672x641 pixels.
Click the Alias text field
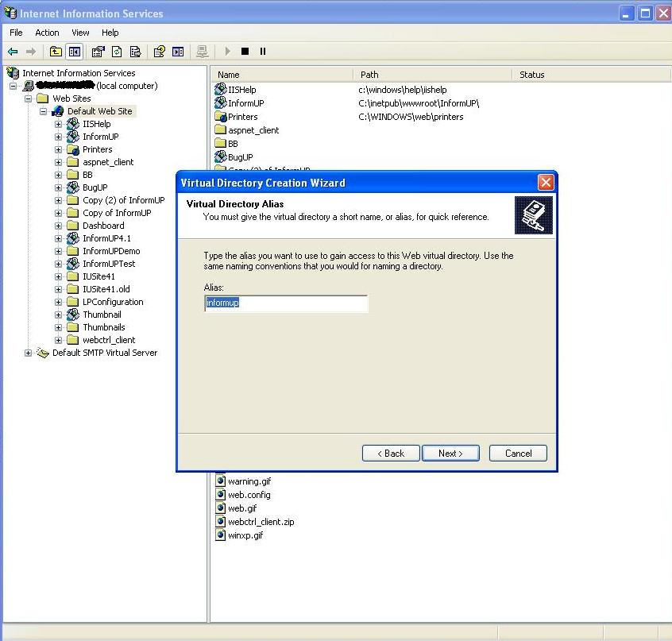286,303
